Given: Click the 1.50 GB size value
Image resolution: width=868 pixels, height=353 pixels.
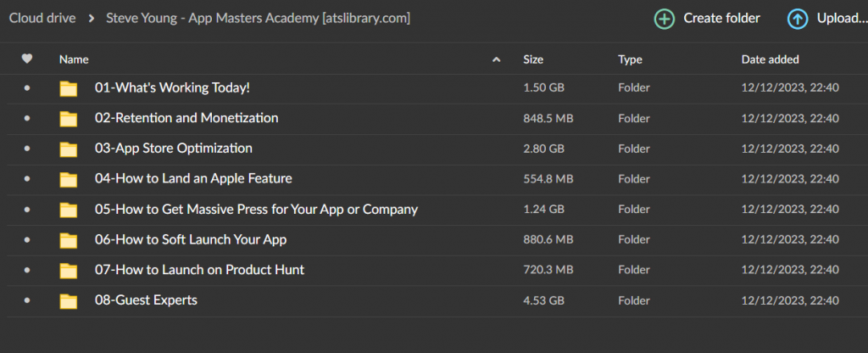Looking at the screenshot, I should tap(543, 88).
